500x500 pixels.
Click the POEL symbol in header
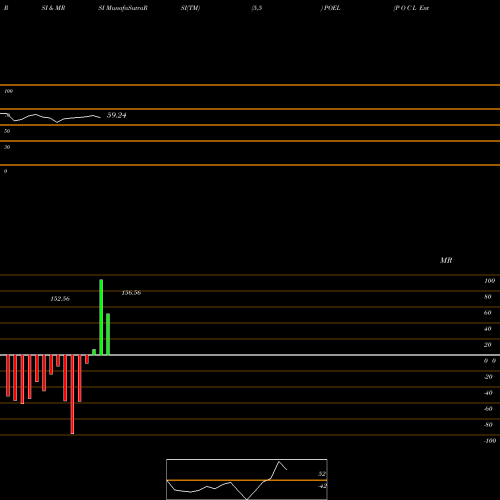tap(332, 8)
